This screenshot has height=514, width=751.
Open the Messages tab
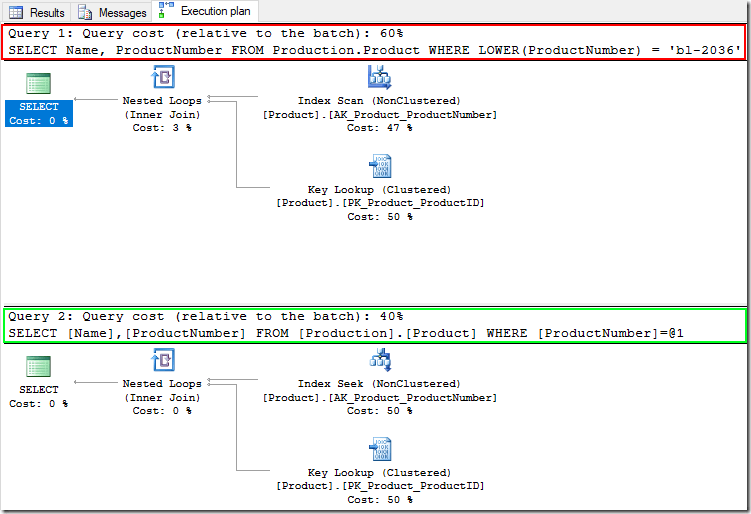coord(113,12)
